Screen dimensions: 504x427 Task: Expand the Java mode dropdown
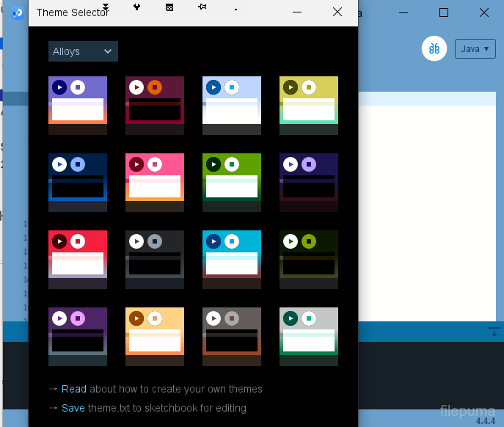475,49
